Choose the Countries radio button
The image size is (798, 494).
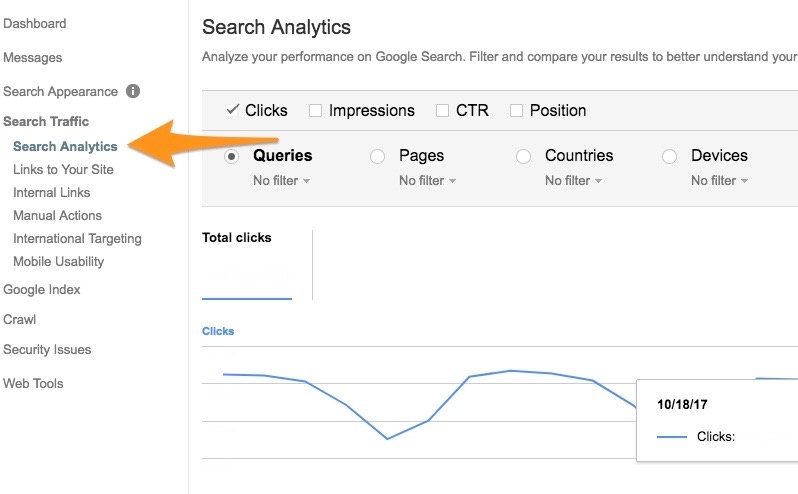click(523, 156)
